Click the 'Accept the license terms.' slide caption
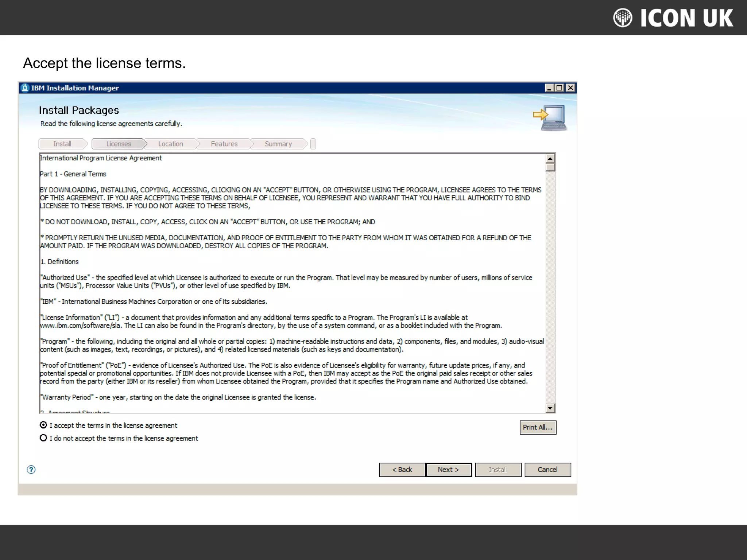This screenshot has height=560, width=747. click(x=105, y=63)
